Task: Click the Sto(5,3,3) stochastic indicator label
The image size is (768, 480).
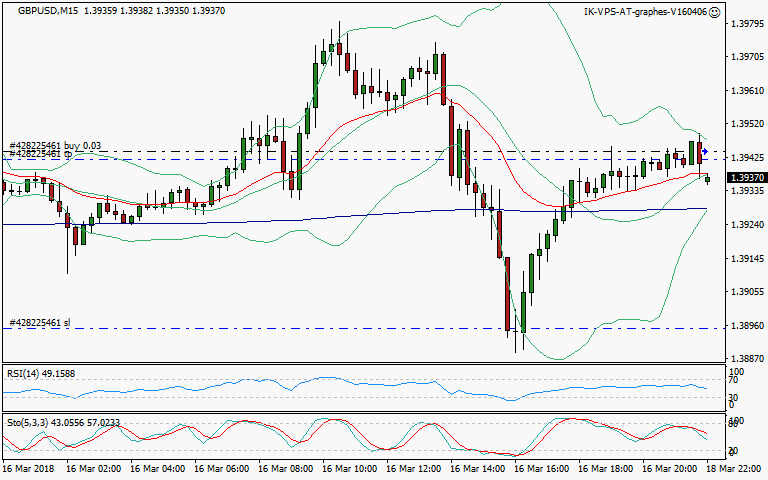Action: (x=63, y=422)
